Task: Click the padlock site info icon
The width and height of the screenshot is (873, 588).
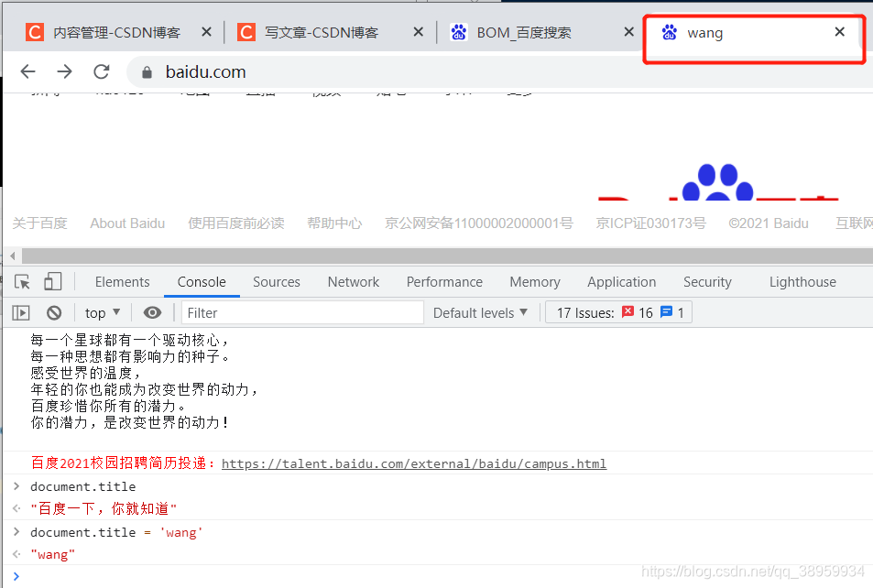Action: click(x=147, y=72)
